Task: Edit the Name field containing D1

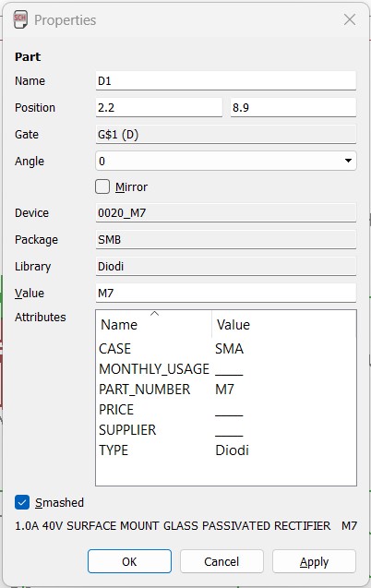Action: pos(225,80)
